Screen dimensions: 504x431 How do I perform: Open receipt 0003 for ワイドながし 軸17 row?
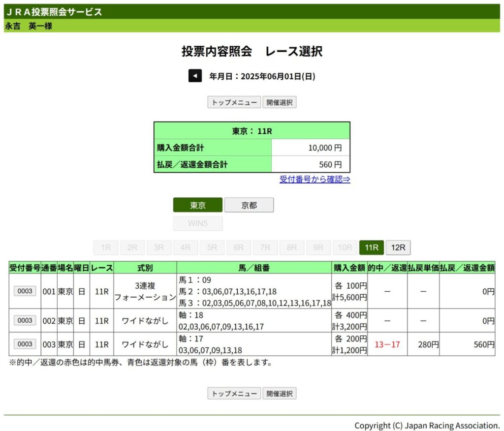pos(25,344)
